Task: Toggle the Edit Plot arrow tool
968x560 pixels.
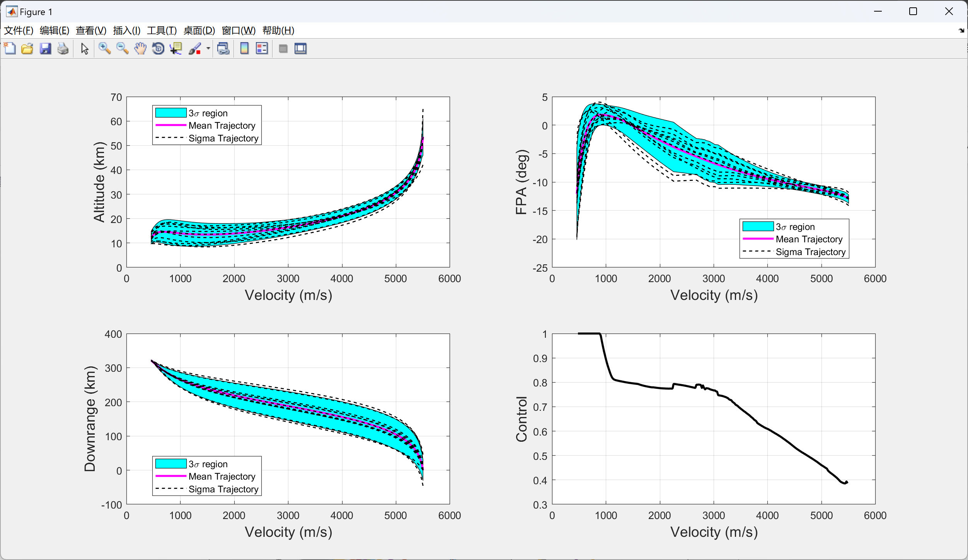Action: [x=85, y=49]
